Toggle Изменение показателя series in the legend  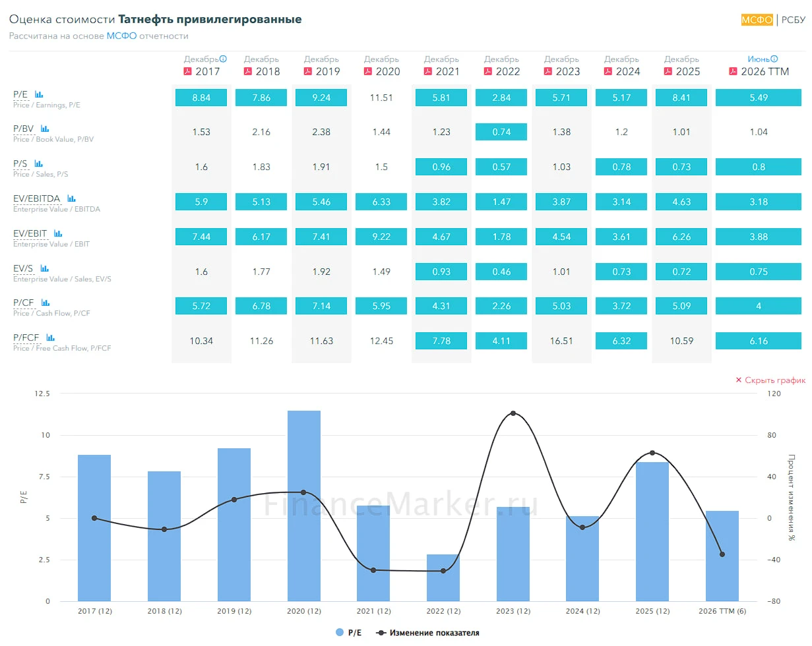coord(427,633)
